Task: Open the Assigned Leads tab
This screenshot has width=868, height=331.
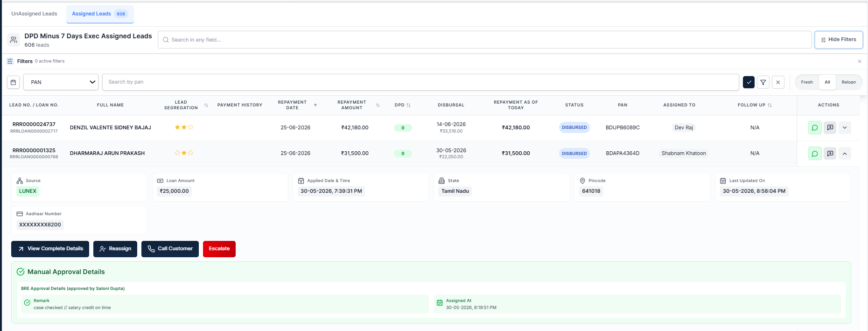Action: click(x=100, y=14)
